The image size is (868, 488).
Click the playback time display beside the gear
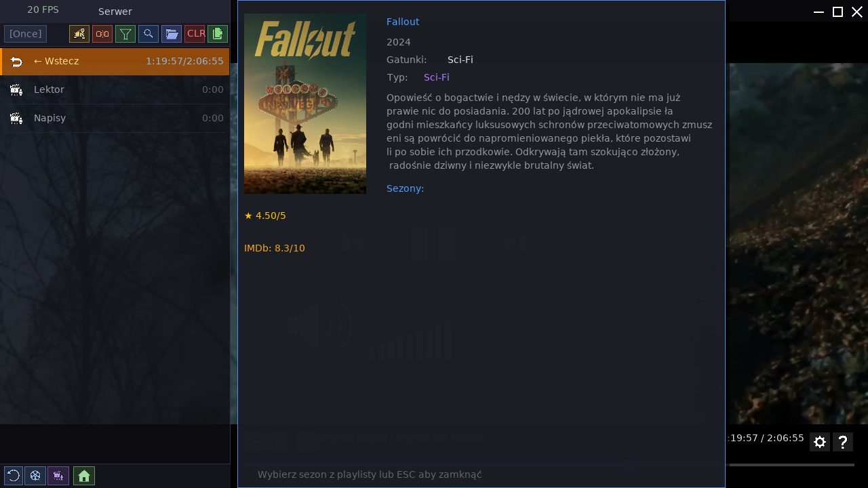(x=765, y=438)
